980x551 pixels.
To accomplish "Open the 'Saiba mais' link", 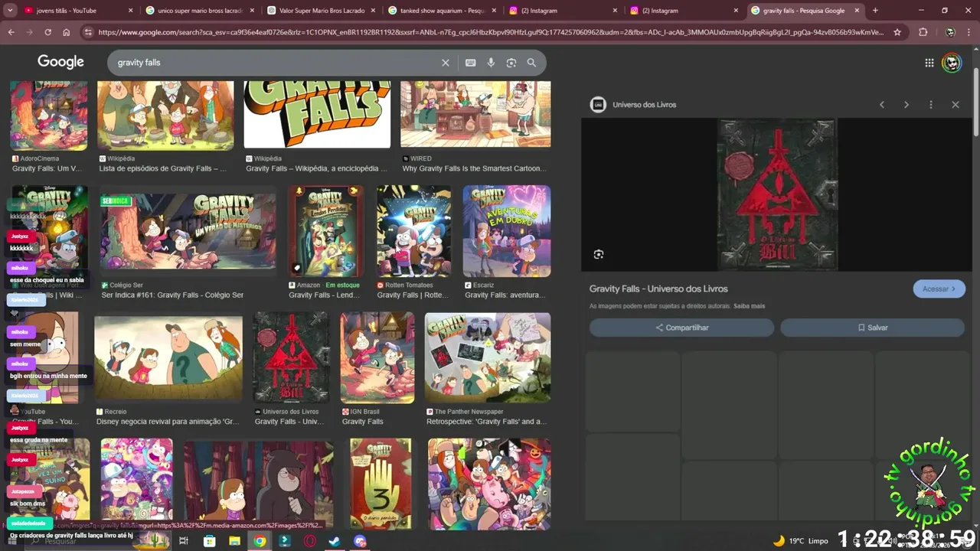I will click(x=749, y=306).
